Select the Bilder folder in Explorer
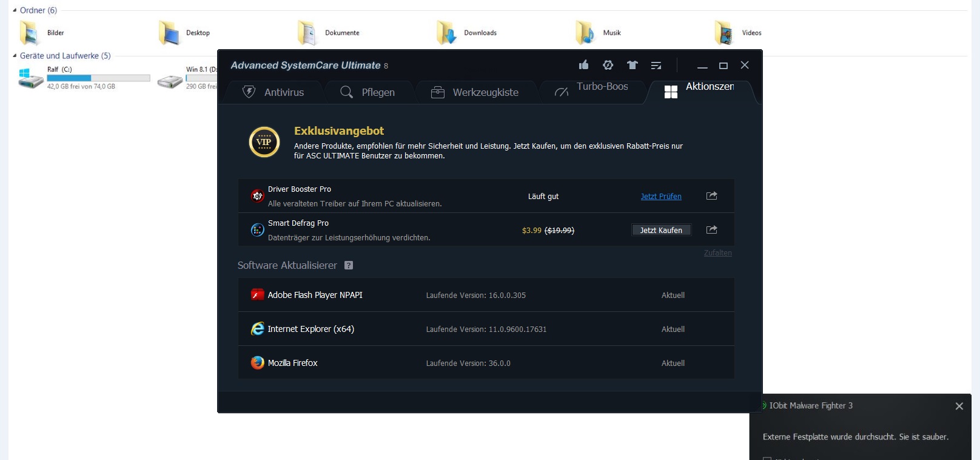 coord(41,33)
